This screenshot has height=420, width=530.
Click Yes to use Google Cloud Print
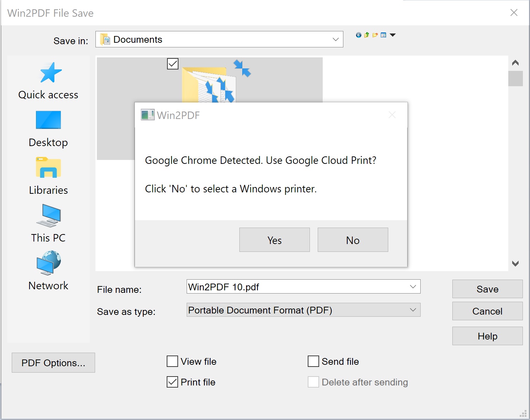[274, 240]
